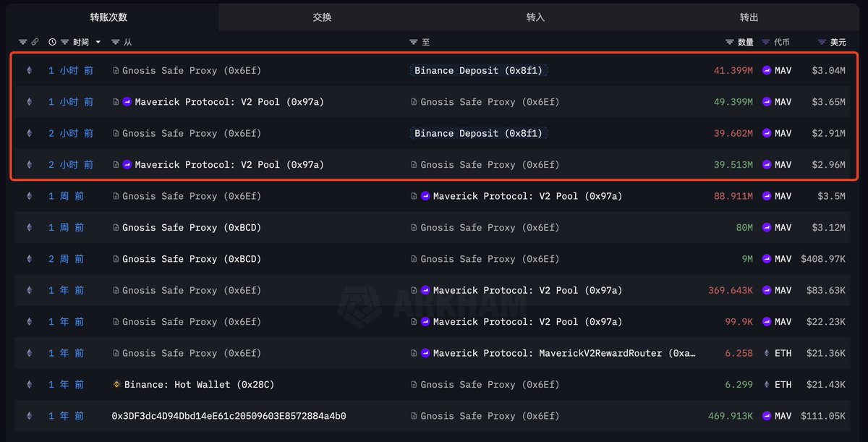Click ETH token icon on 6.258 row
Screen dimensions: 868x442
click(767, 353)
